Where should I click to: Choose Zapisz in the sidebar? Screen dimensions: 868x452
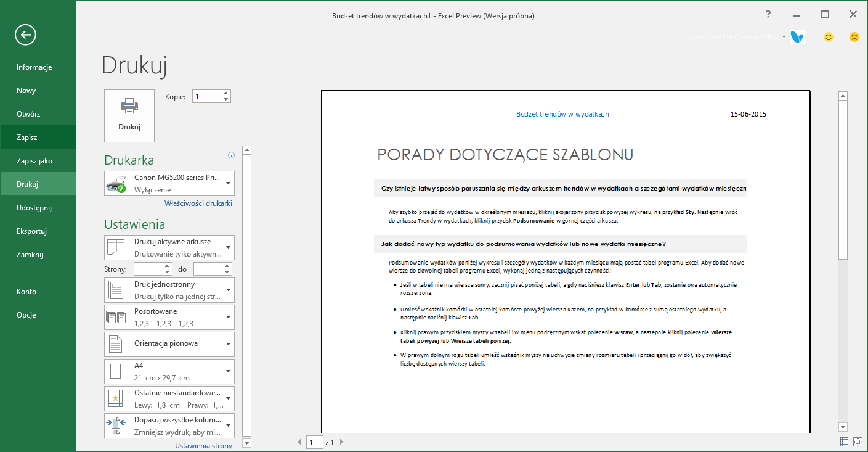pyautogui.click(x=38, y=138)
